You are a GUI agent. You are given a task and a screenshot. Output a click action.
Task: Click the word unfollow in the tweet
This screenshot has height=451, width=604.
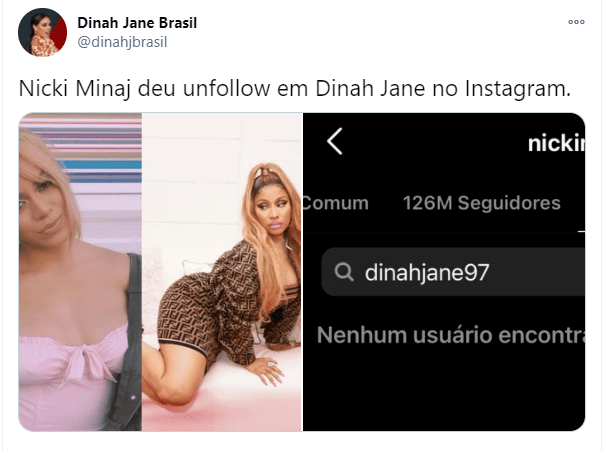[226, 88]
